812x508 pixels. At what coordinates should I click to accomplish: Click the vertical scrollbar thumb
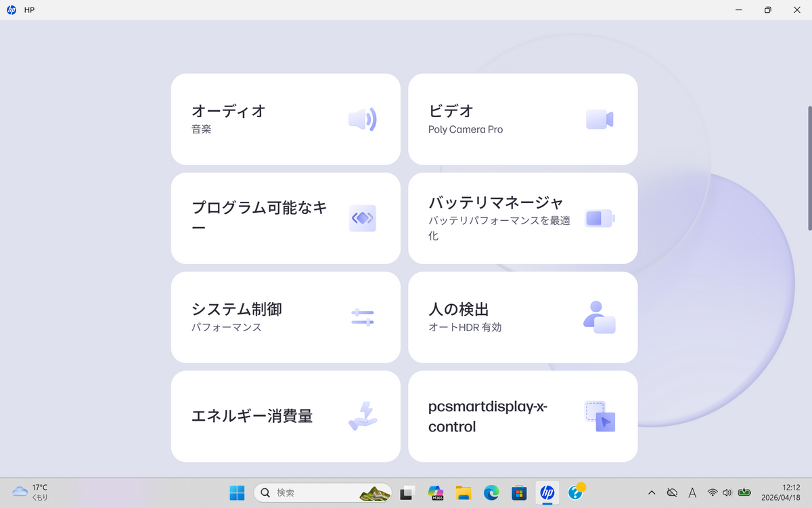coord(809,168)
